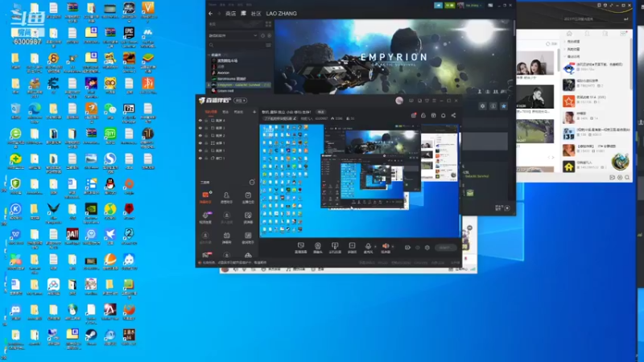Viewport: 644px width, 362px height.
Task: Click the yellow house avatar item in right list
Action: click(568, 167)
